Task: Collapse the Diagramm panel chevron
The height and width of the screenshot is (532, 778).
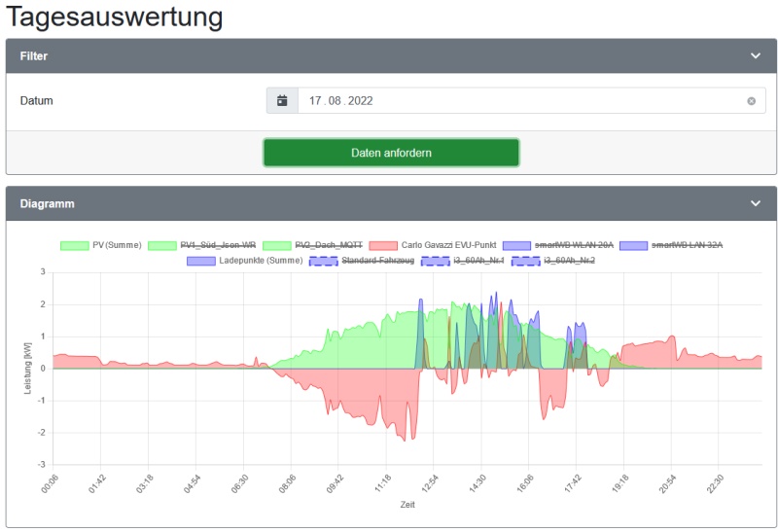Action: (756, 204)
